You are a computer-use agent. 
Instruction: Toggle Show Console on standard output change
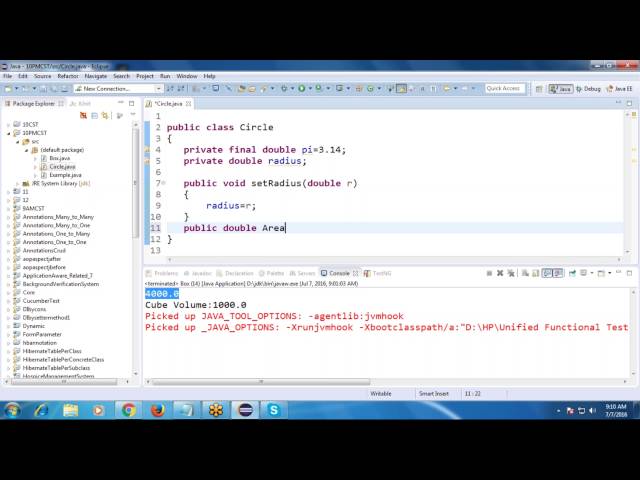tap(547, 273)
